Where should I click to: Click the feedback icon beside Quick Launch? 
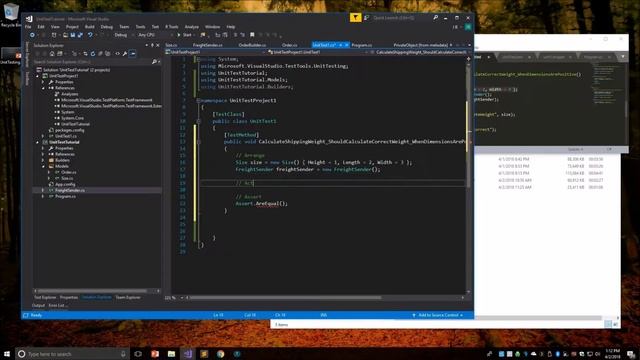[x=367, y=18]
